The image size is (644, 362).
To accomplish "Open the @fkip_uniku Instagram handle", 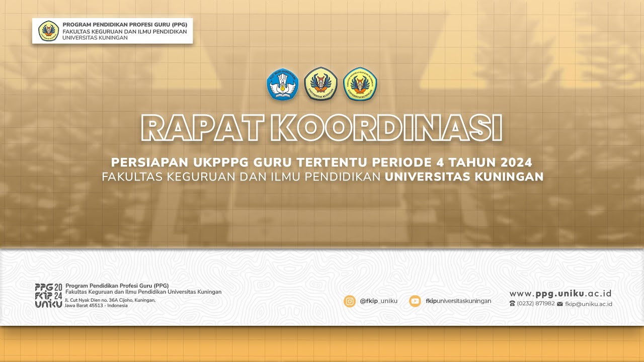I will 379,301.
